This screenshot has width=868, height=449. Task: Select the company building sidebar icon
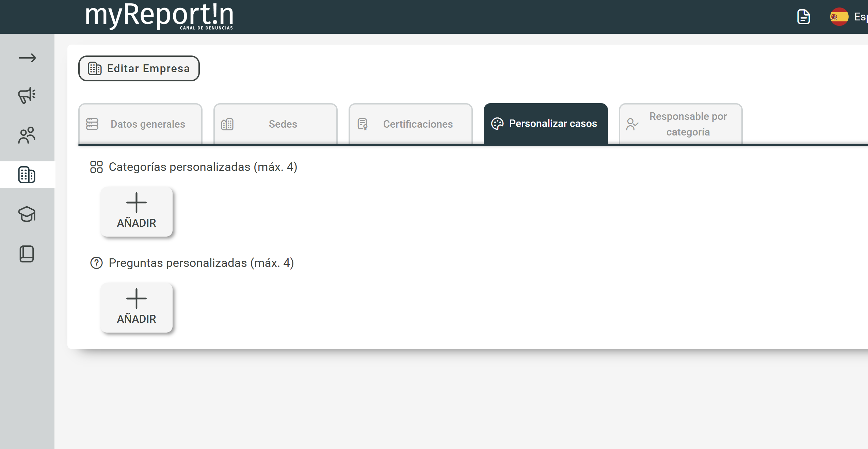tap(27, 175)
